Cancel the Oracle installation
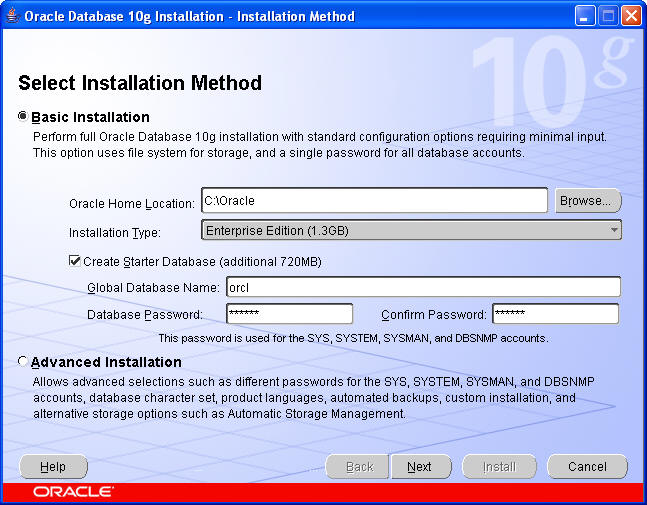Screen dimensions: 647x505 click(587, 467)
